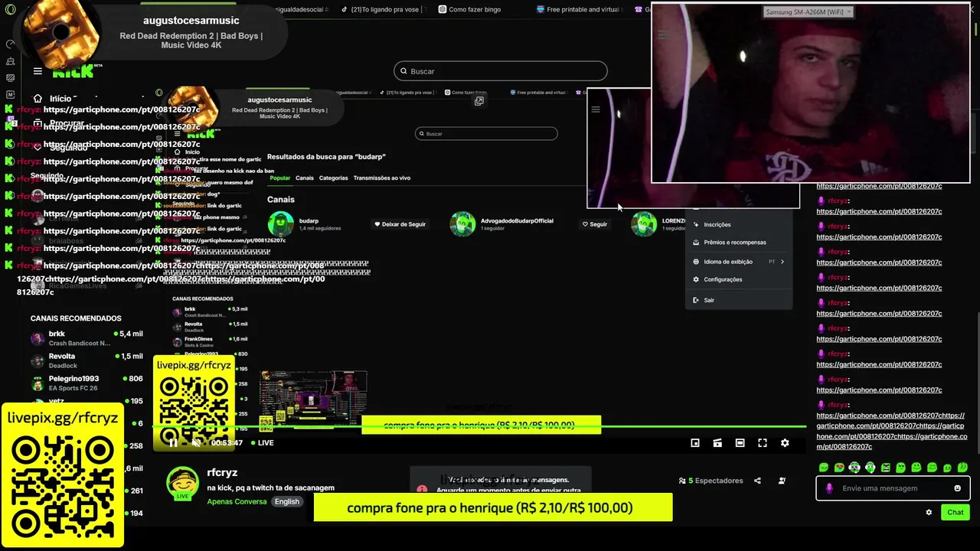Select the Canais search results tab
The height and width of the screenshot is (551, 980).
pos(305,178)
